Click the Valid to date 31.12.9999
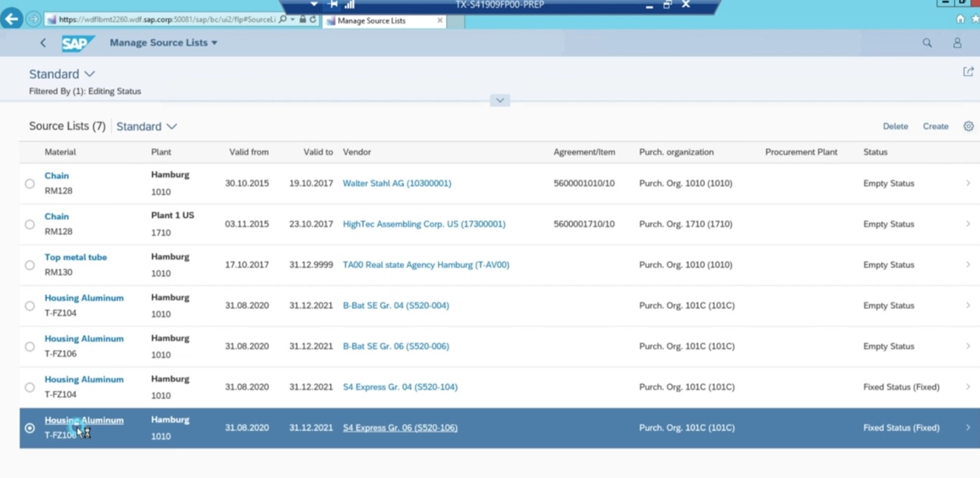Screen dimensions: 980x478 coord(311,265)
